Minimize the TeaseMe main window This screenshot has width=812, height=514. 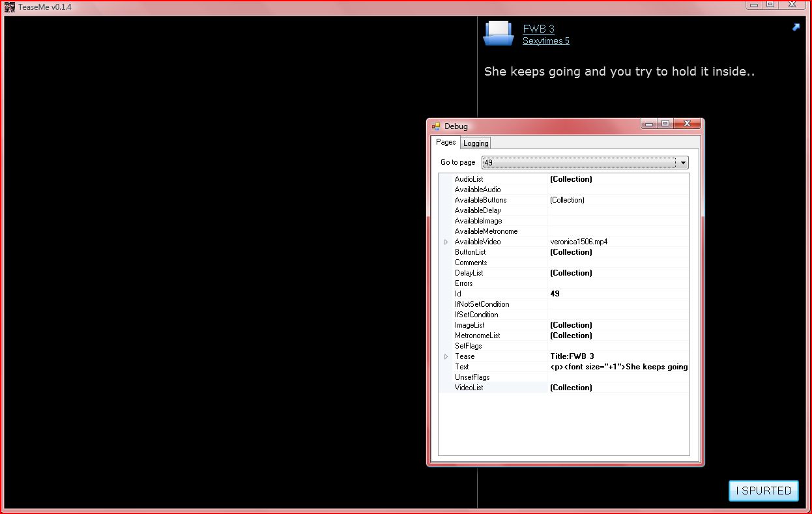coord(754,4)
